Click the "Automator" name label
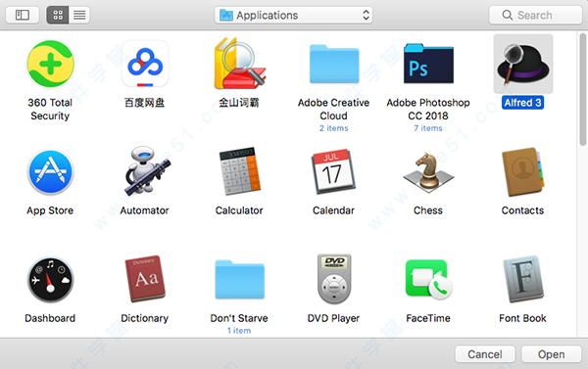The width and height of the screenshot is (588, 369). click(144, 210)
